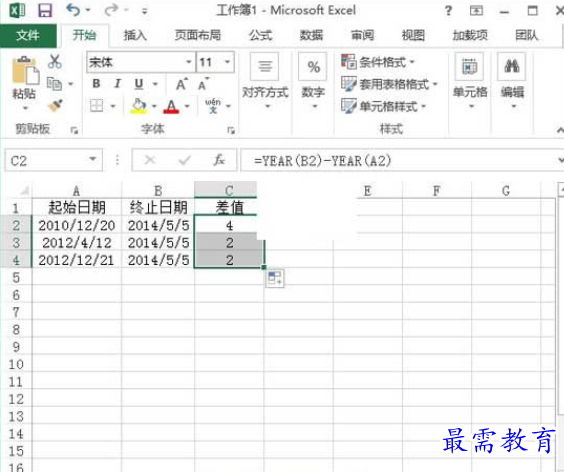Save the workbook with the floppy icon

coord(45,10)
